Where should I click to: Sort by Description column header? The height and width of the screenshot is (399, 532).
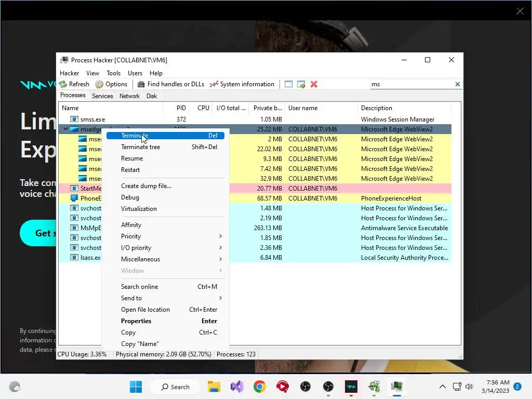[404, 108]
